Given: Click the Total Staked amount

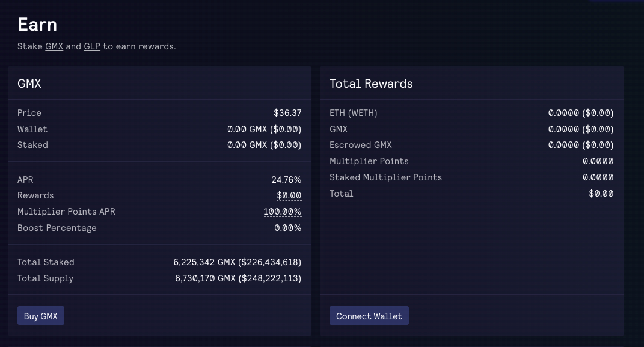Looking at the screenshot, I should point(238,262).
